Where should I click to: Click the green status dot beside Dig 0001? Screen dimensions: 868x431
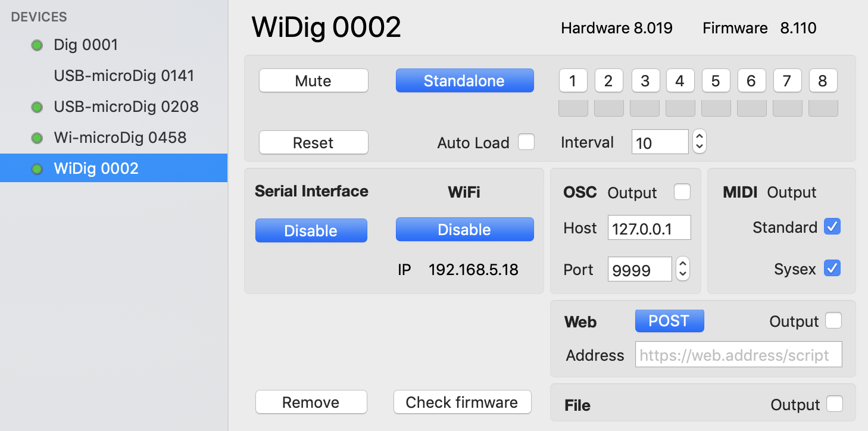click(x=37, y=45)
